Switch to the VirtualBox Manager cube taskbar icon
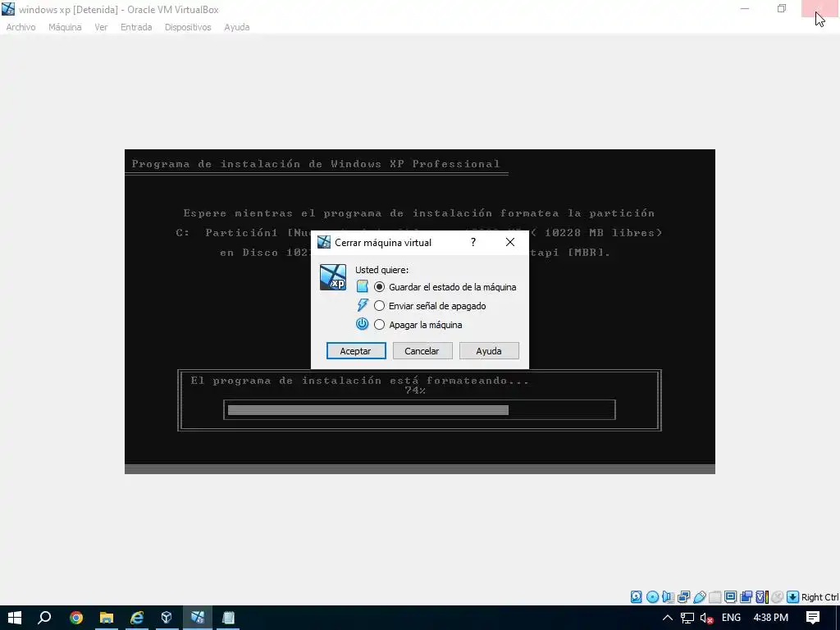The height and width of the screenshot is (630, 840). pyautogui.click(x=167, y=618)
